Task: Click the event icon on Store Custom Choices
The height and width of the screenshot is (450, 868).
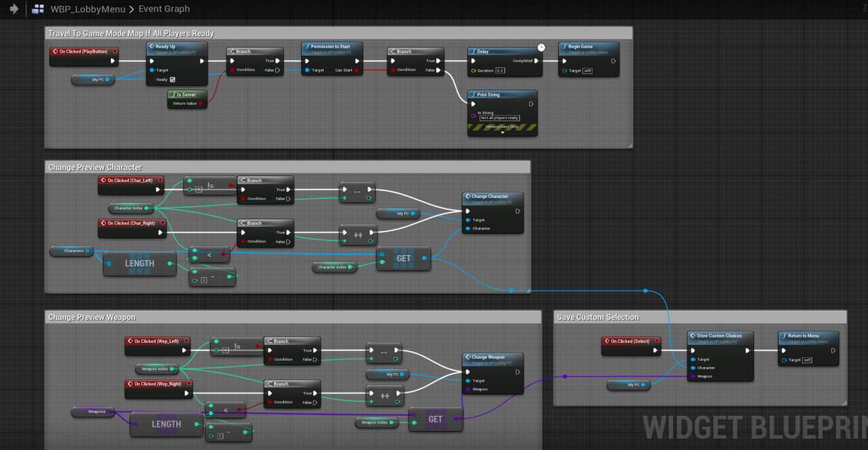Action: tap(692, 336)
